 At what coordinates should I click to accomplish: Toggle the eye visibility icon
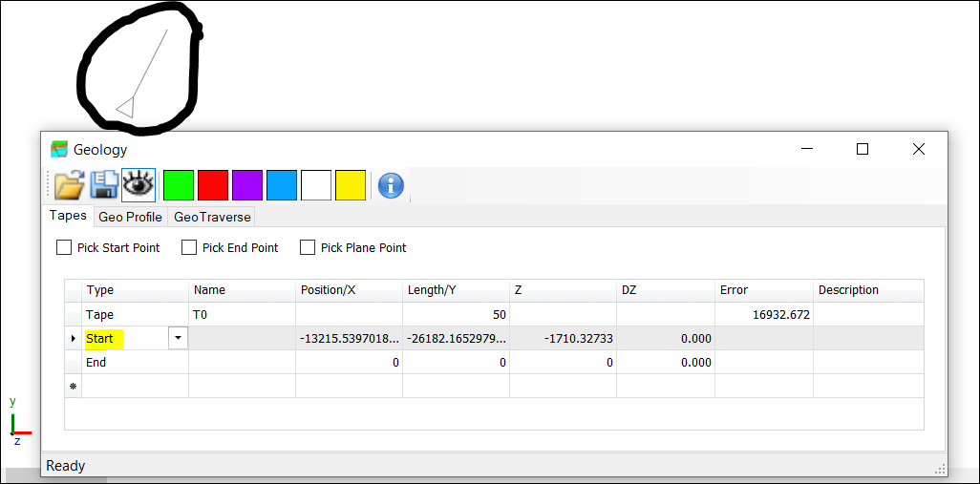pos(138,184)
